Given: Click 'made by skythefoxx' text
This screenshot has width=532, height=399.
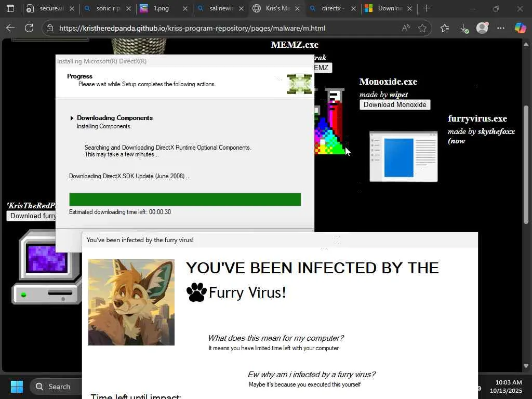Looking at the screenshot, I should (481, 131).
